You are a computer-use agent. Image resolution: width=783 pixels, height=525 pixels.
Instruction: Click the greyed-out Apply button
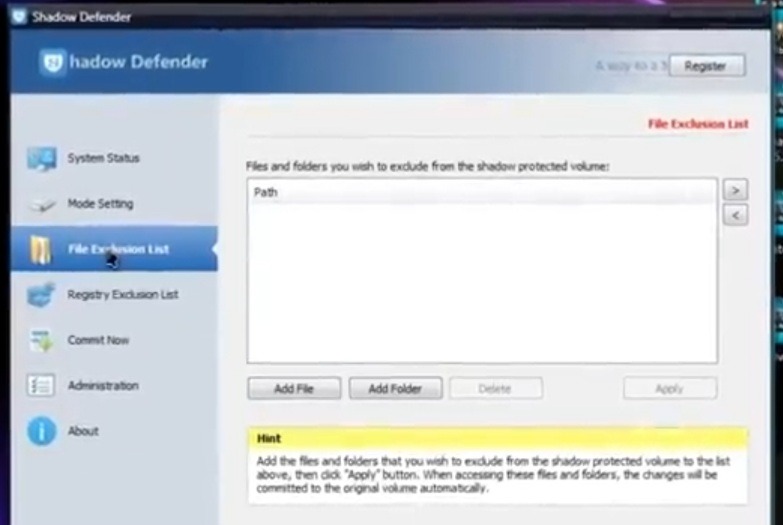[670, 388]
